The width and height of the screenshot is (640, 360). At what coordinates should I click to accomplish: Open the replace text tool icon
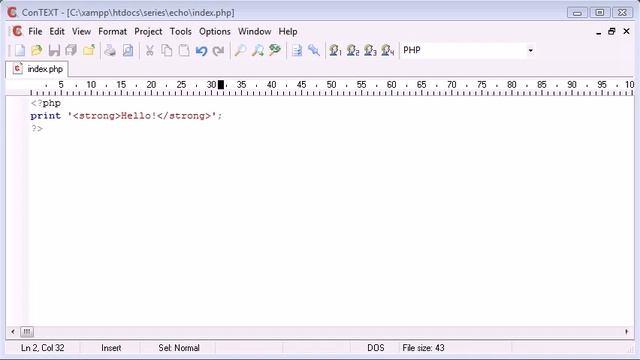click(275, 51)
